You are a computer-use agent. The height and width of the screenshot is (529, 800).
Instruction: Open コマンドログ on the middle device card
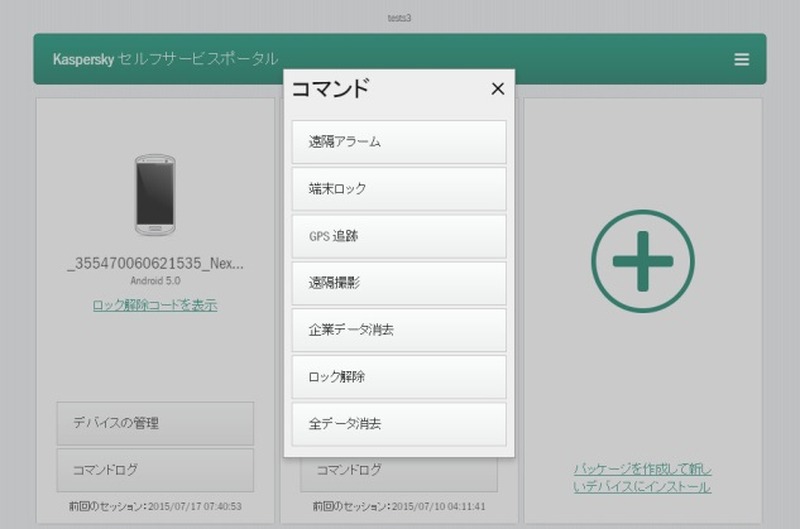click(398, 470)
